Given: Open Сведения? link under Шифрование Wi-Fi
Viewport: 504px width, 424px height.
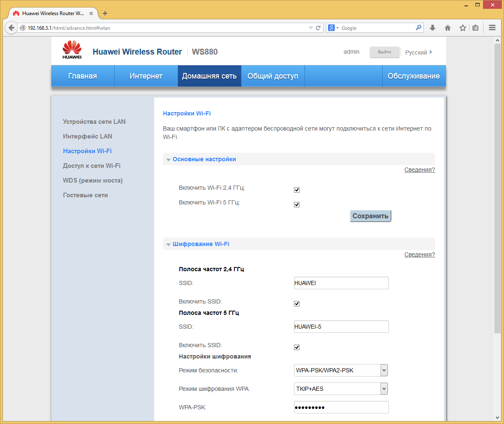Looking at the screenshot, I should 420,254.
